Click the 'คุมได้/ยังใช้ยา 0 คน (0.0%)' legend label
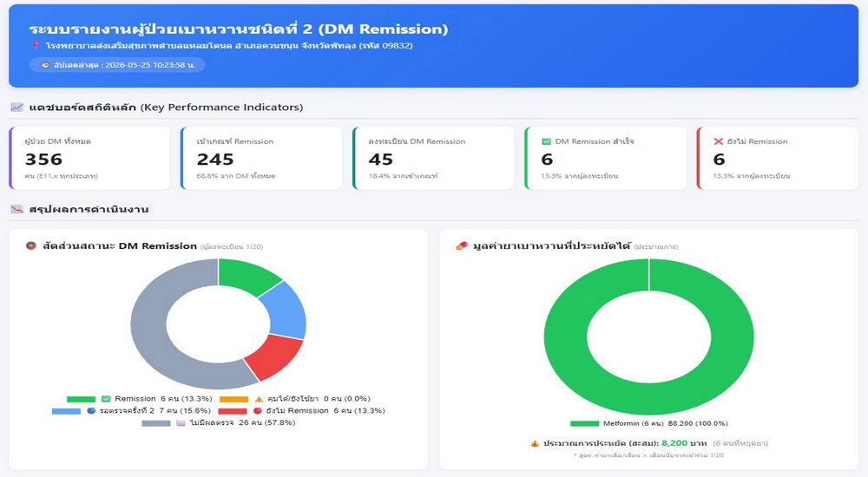Image resolution: width=868 pixels, height=477 pixels. (319, 398)
